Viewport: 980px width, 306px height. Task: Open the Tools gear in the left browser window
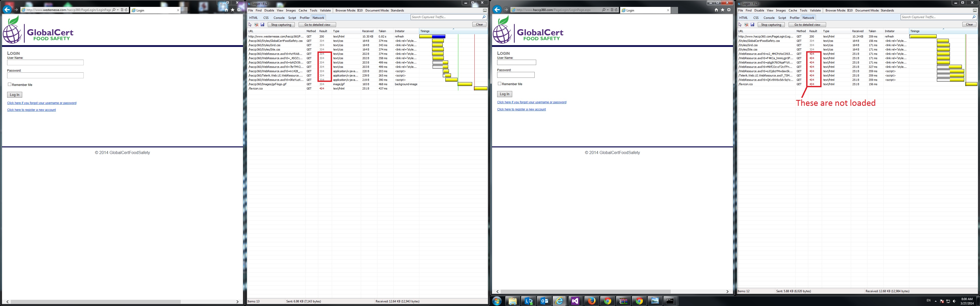(239, 10)
